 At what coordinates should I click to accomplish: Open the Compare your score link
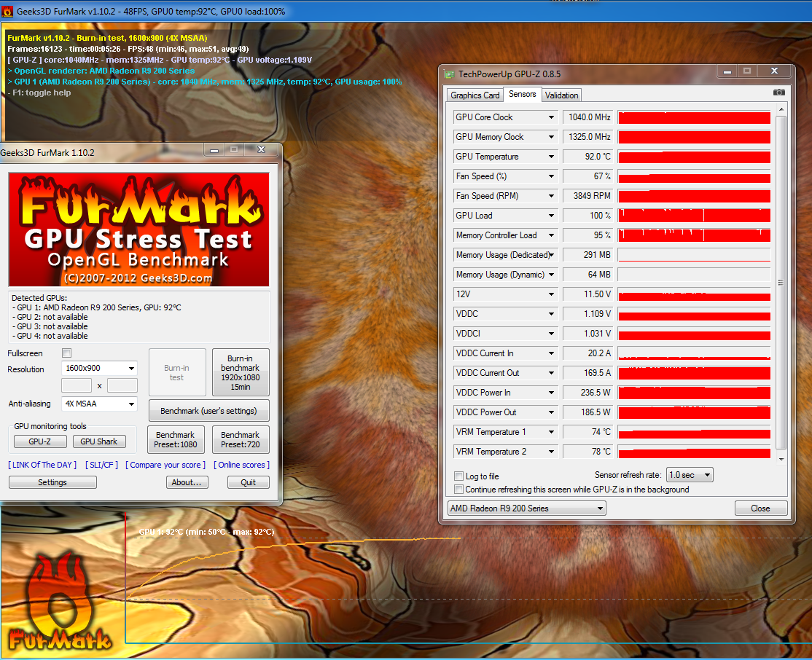(x=165, y=465)
